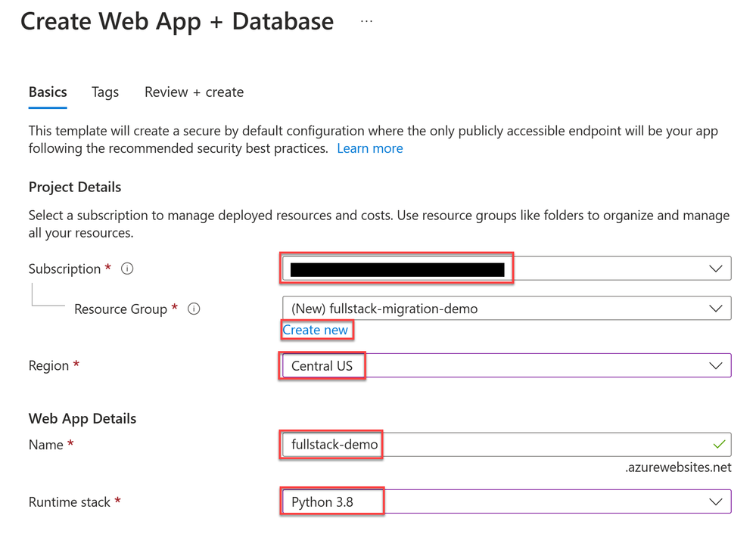Switch to the Tags tab

[x=105, y=92]
